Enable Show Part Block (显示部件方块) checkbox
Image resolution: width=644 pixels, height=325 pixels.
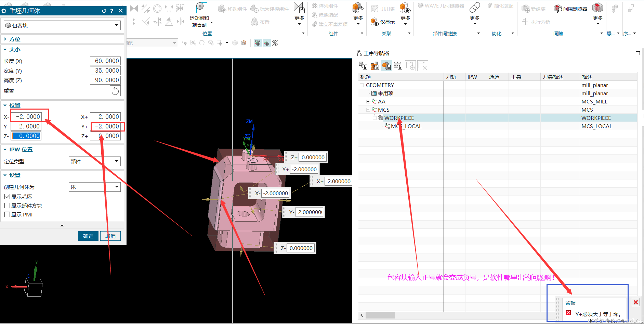pyautogui.click(x=7, y=205)
